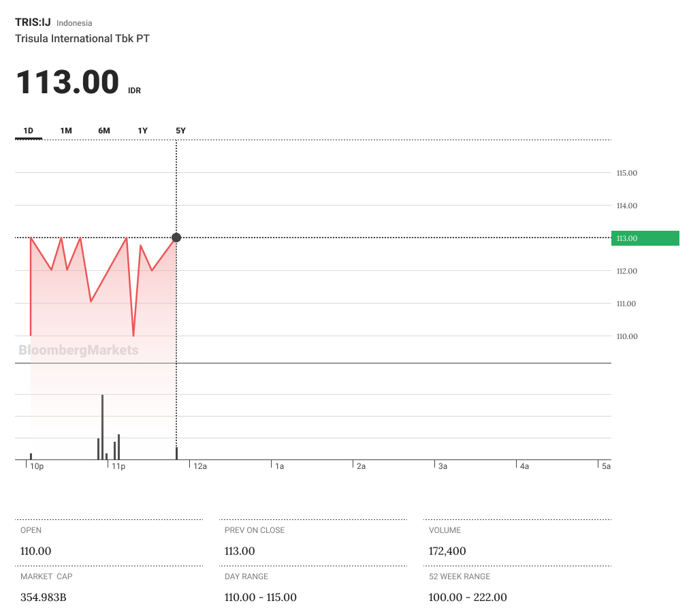Click the green 113.00 price tag
Viewport: 691px width, 616px height.
(x=645, y=238)
